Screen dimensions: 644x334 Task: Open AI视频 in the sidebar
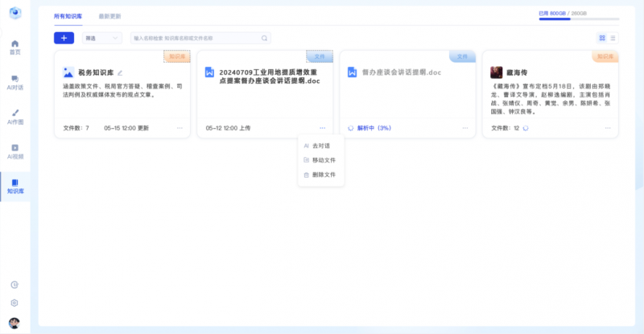click(14, 151)
